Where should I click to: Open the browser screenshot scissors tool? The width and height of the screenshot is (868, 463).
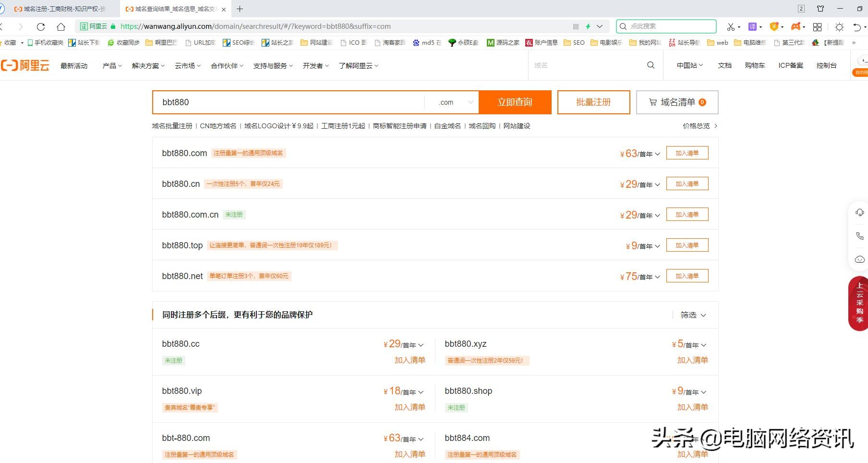pyautogui.click(x=731, y=26)
